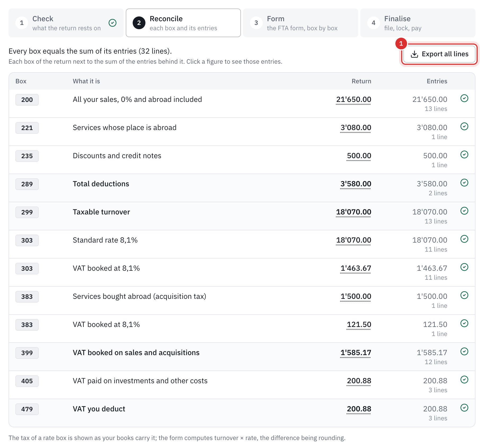The image size is (484, 448).
Task: Click the check icon in Standard rate 8,1% row
Action: point(464,239)
